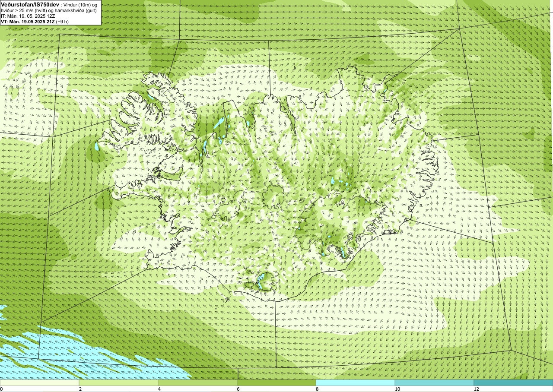Pick the 2–4 m/s light green swatch
Screen dimensions: 553x392
point(118,383)
